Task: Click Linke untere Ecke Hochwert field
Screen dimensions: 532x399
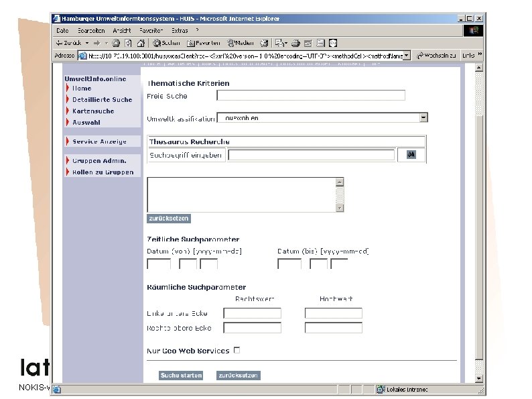Action: [334, 313]
